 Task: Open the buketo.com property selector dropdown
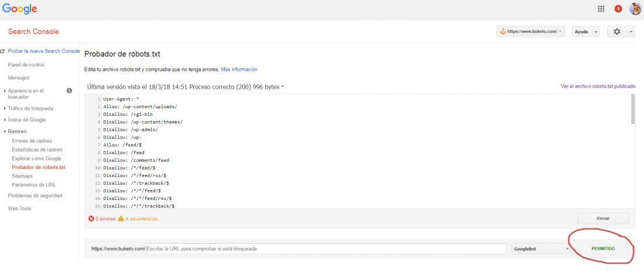530,32
